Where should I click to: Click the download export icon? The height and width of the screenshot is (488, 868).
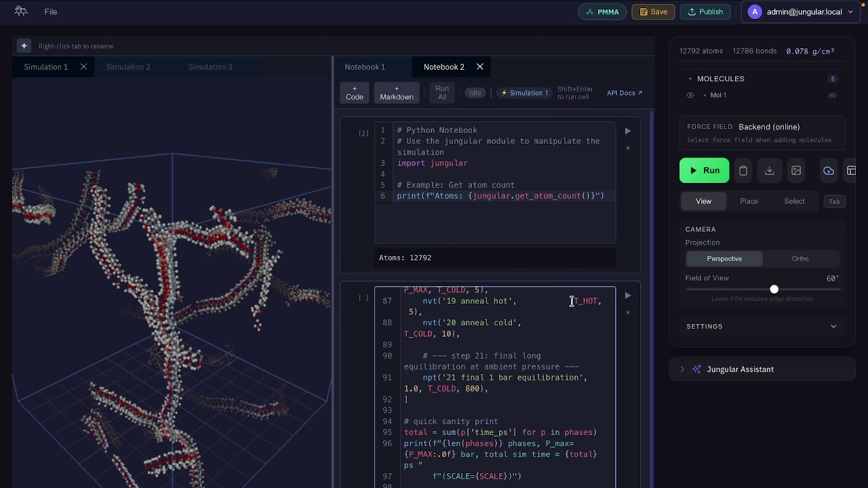[x=770, y=171]
